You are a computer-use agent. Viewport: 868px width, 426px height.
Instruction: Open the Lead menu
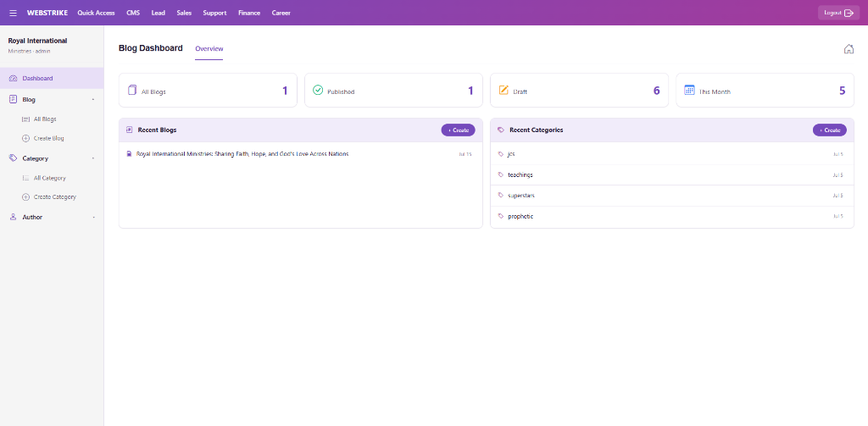pos(159,13)
